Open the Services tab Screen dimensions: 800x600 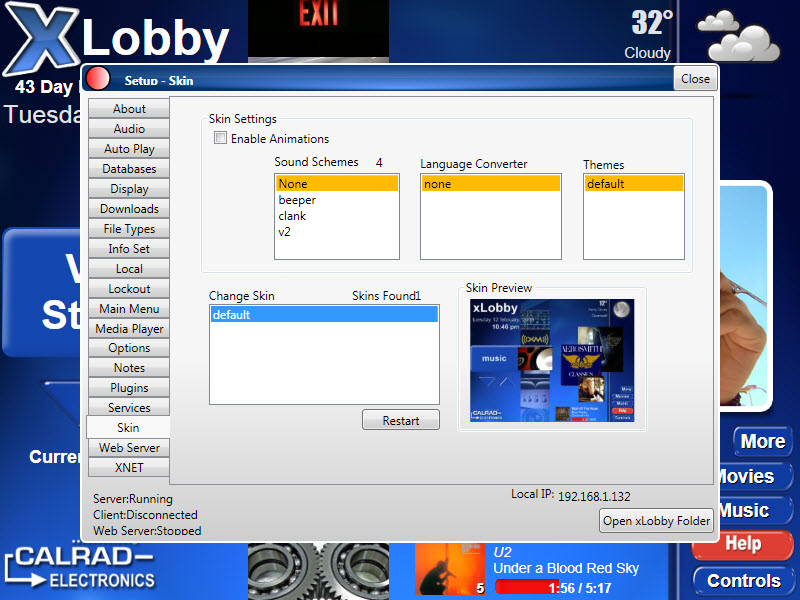point(129,408)
